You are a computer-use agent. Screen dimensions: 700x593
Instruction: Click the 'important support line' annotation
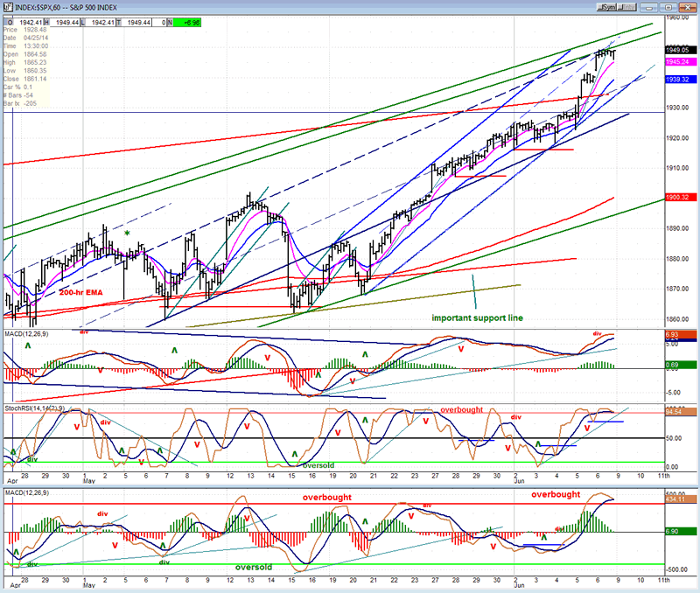click(x=477, y=317)
